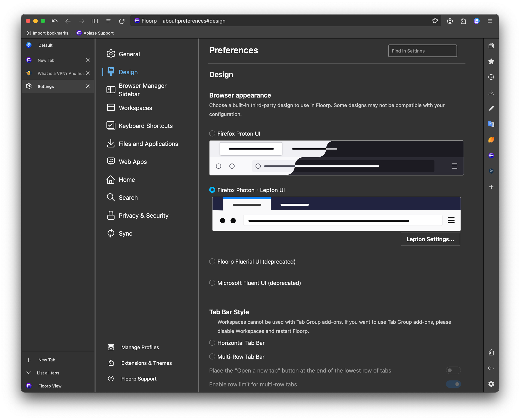Toggle row limit for multi-row tabs
The width and height of the screenshot is (520, 420).
click(453, 384)
